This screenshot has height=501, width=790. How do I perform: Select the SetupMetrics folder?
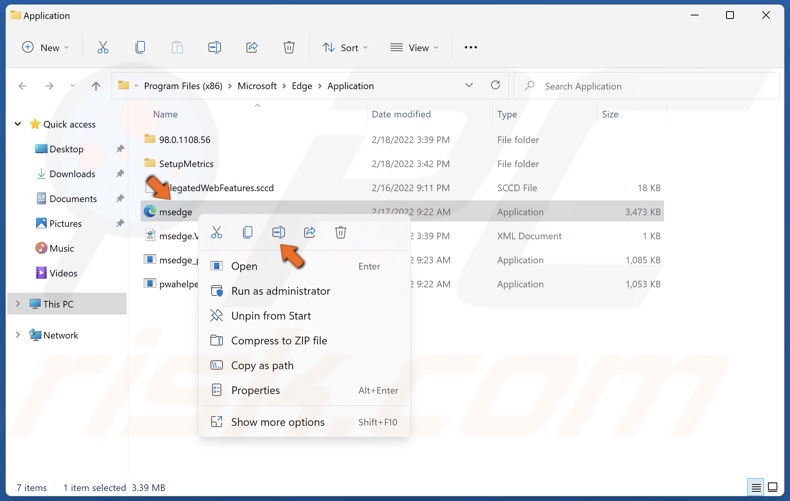[402, 164]
